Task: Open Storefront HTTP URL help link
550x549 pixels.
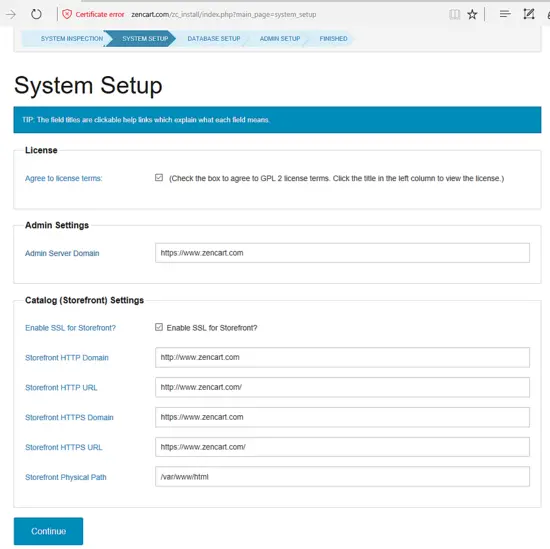Action: [x=61, y=387]
